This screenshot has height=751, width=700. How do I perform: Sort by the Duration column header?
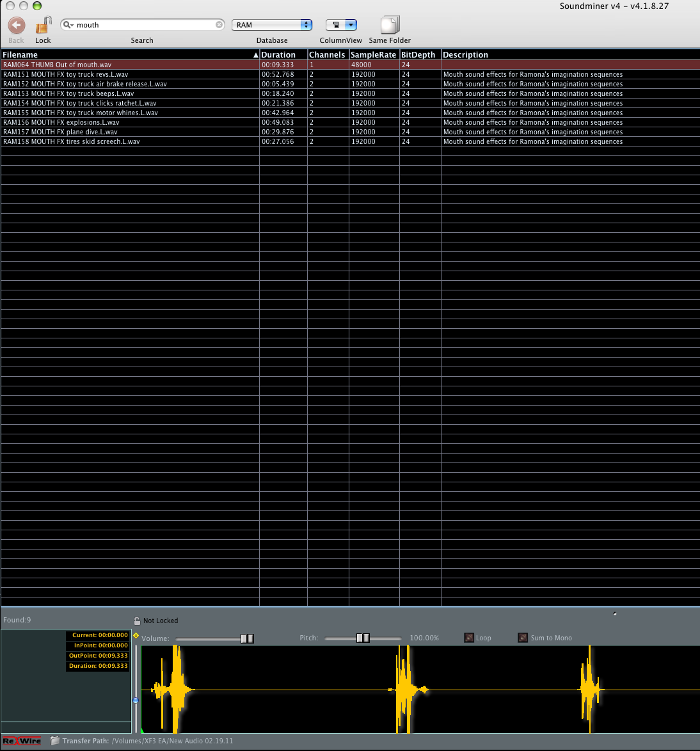tap(283, 54)
